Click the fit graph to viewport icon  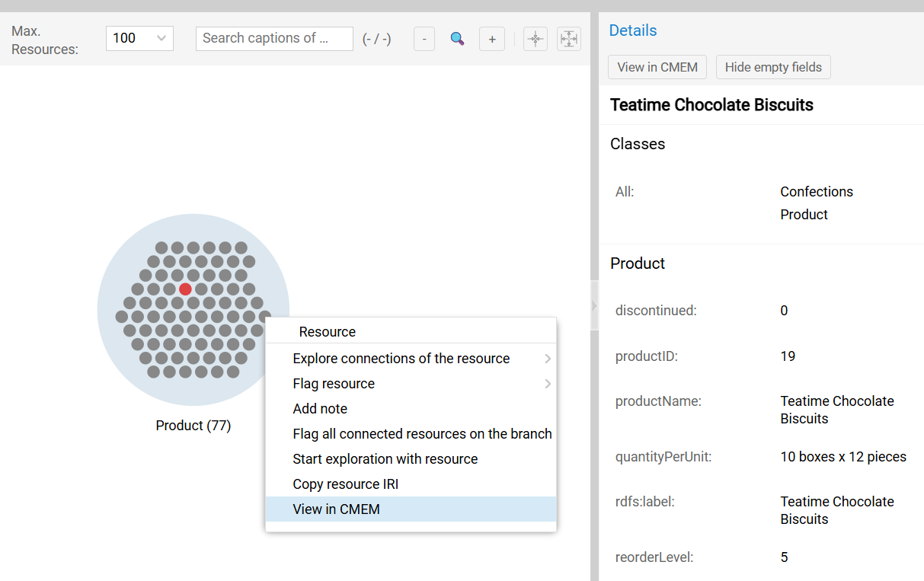(569, 38)
